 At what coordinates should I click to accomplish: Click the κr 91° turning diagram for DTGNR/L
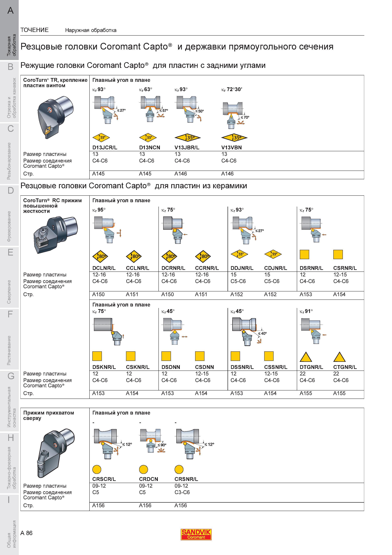313,331
